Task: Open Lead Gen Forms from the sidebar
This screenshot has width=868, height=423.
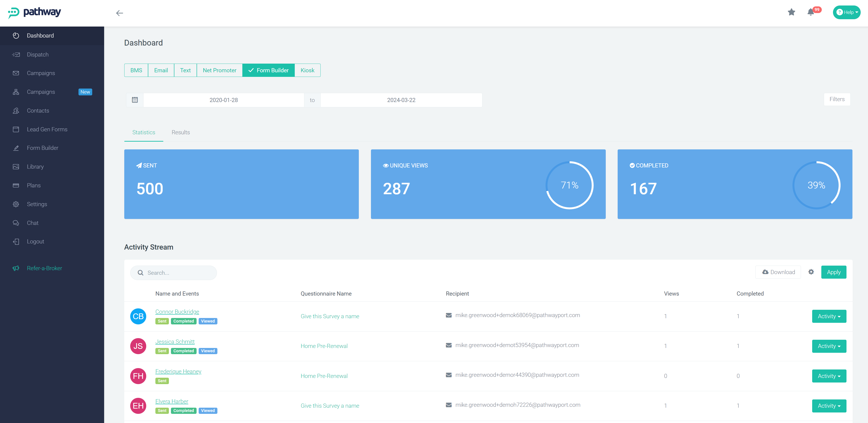Action: [x=47, y=129]
